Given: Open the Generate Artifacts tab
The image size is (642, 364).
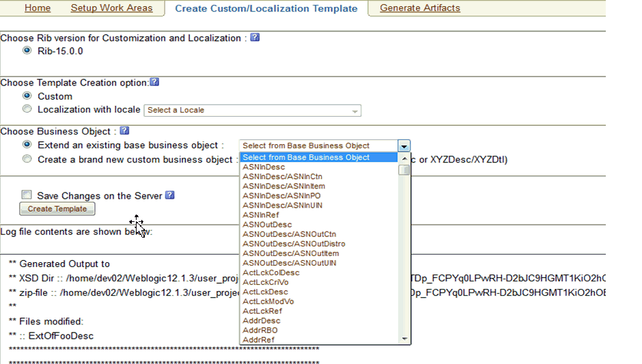Looking at the screenshot, I should 420,8.
